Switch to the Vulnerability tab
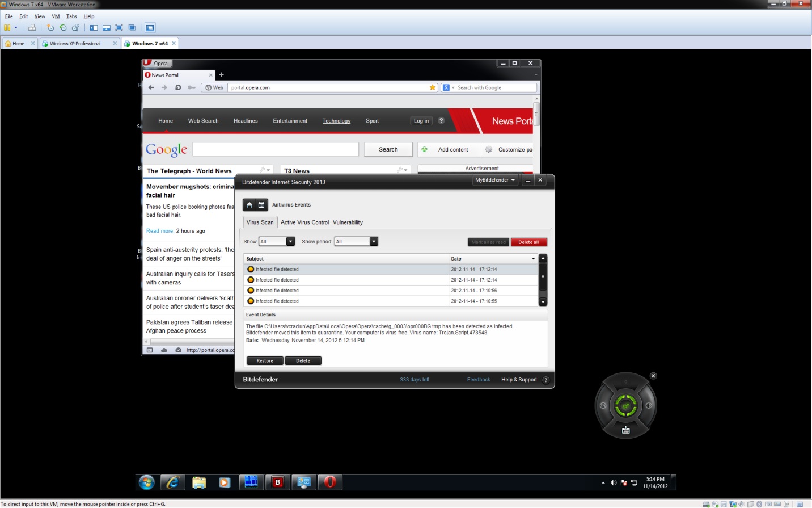The width and height of the screenshot is (812, 508). tap(348, 222)
